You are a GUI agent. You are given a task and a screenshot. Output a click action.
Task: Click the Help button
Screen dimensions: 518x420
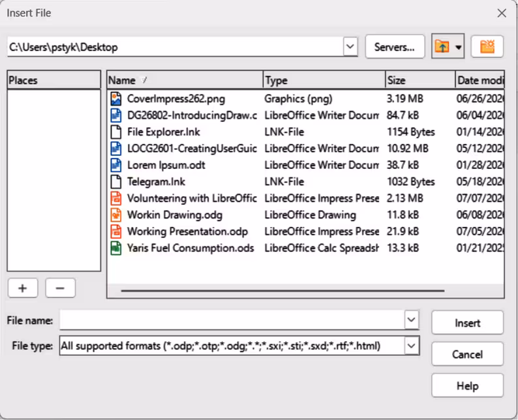click(x=468, y=385)
